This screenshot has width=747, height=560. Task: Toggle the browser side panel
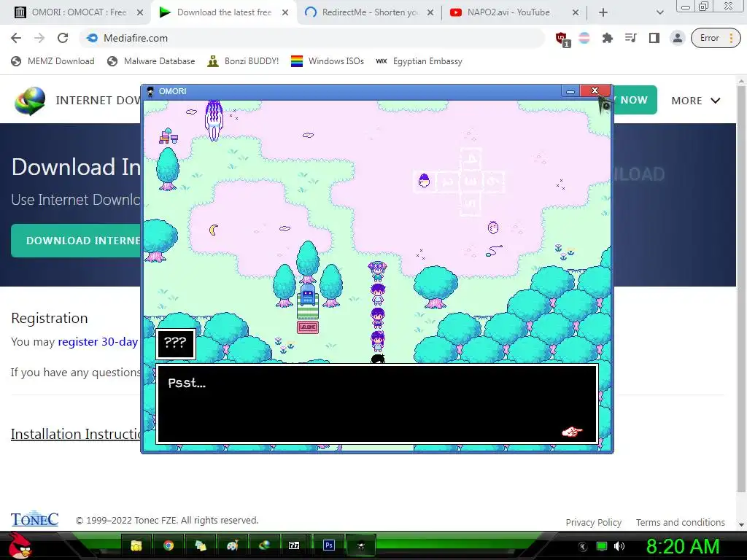click(654, 38)
